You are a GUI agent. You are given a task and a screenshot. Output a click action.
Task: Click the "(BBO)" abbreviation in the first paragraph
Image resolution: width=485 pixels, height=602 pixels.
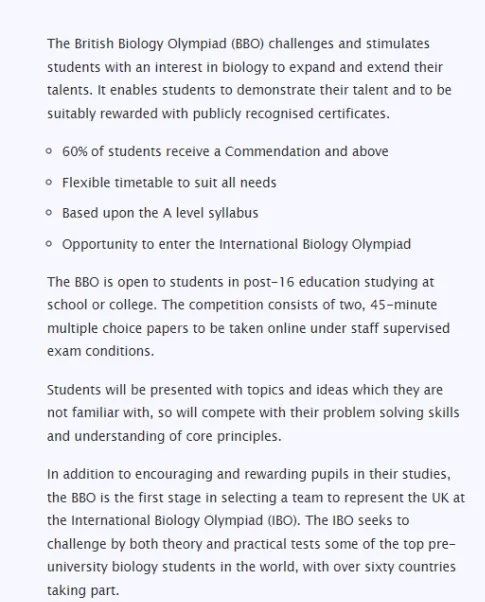coord(248,44)
